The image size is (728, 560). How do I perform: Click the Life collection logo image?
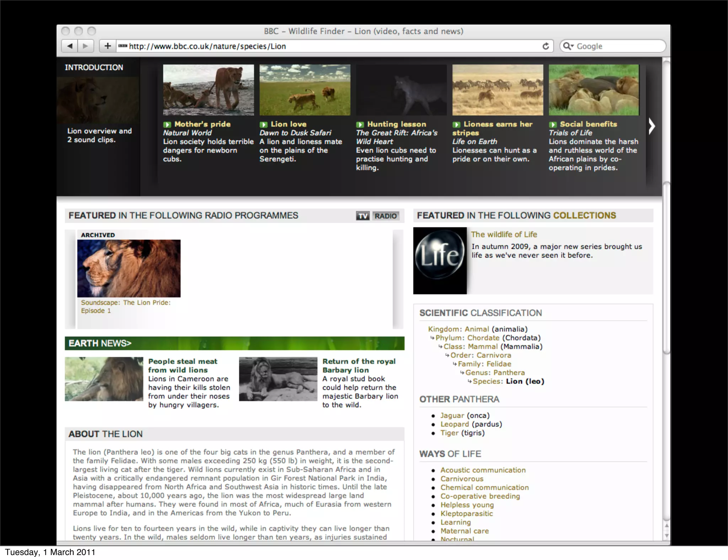[440, 260]
